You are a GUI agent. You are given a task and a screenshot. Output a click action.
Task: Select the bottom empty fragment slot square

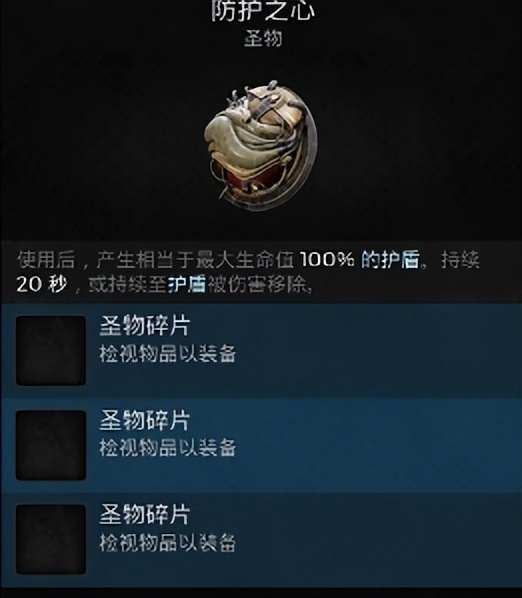(x=51, y=540)
